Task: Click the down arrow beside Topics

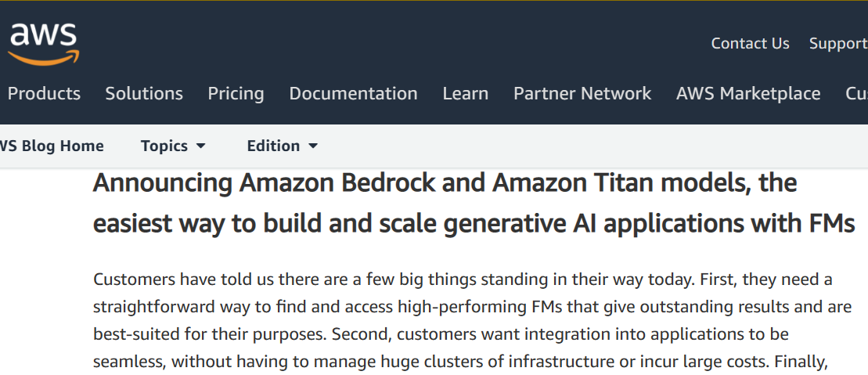Action: pos(200,146)
